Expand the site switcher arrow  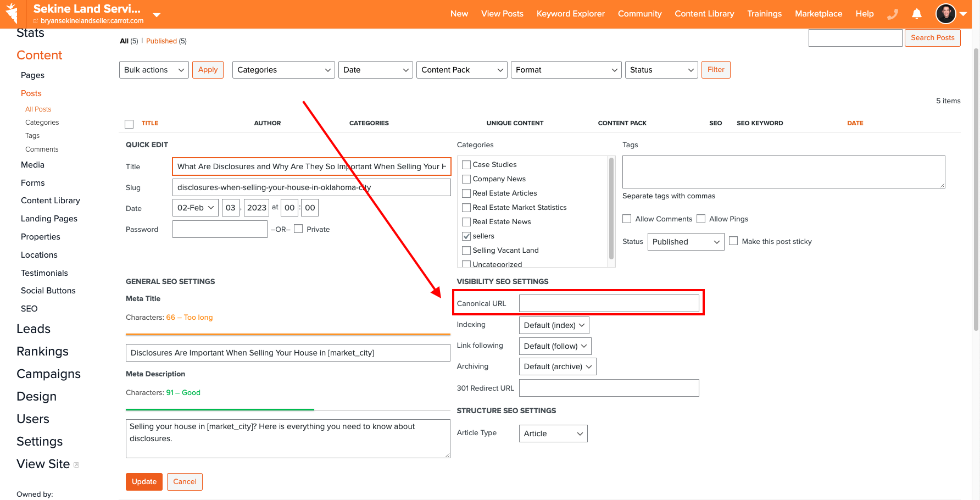(x=157, y=15)
